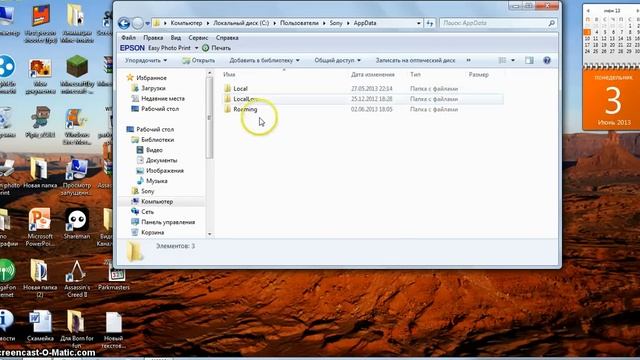Open Панель управления in the tree
This screenshot has width=640, height=360.
168,222
